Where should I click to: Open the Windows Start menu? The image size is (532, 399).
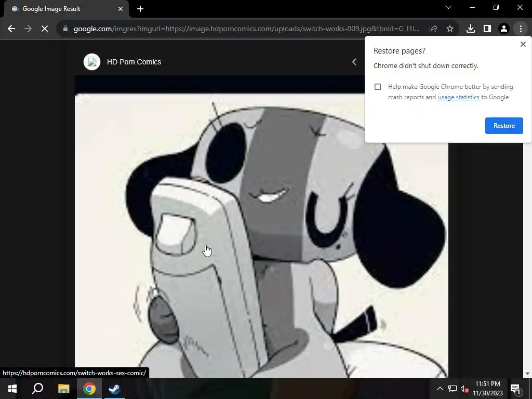pyautogui.click(x=12, y=389)
